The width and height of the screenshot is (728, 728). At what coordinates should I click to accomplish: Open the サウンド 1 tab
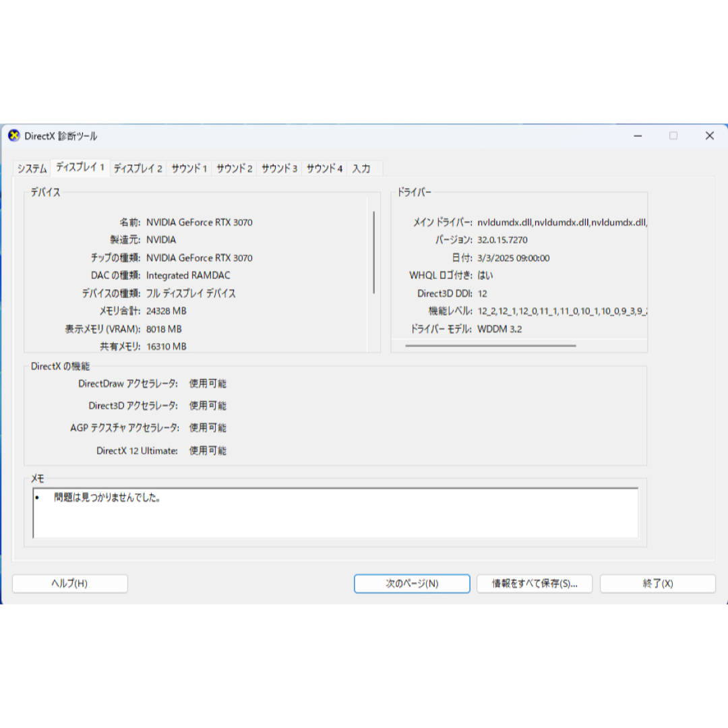tap(189, 169)
